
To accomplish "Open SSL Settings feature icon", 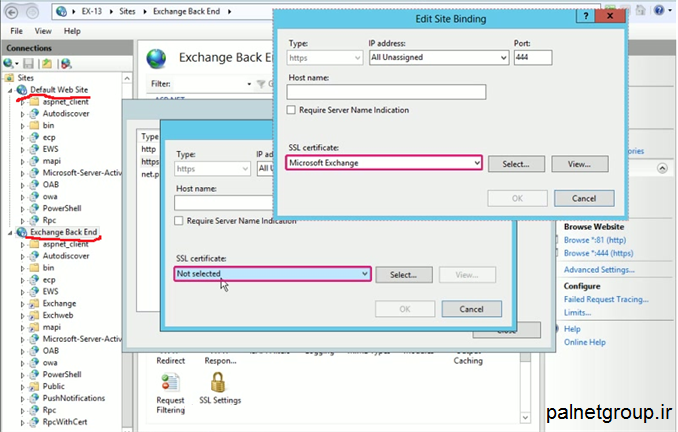I will pos(220,388).
